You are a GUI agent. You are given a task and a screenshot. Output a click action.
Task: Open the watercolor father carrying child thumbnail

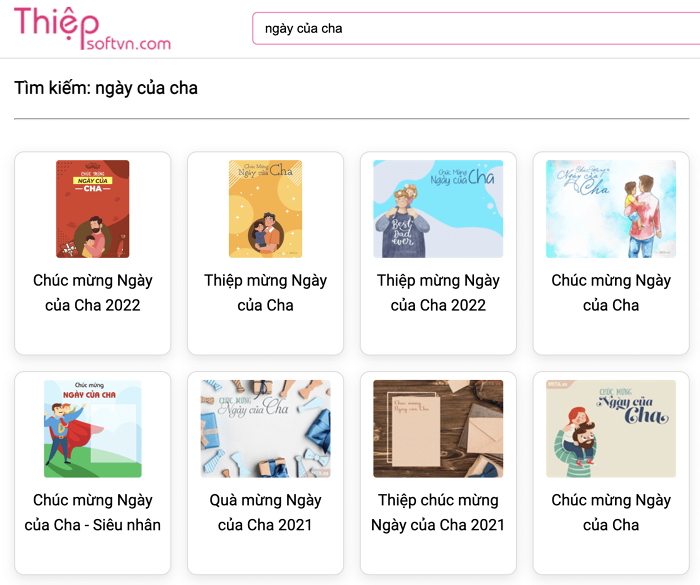[611, 209]
